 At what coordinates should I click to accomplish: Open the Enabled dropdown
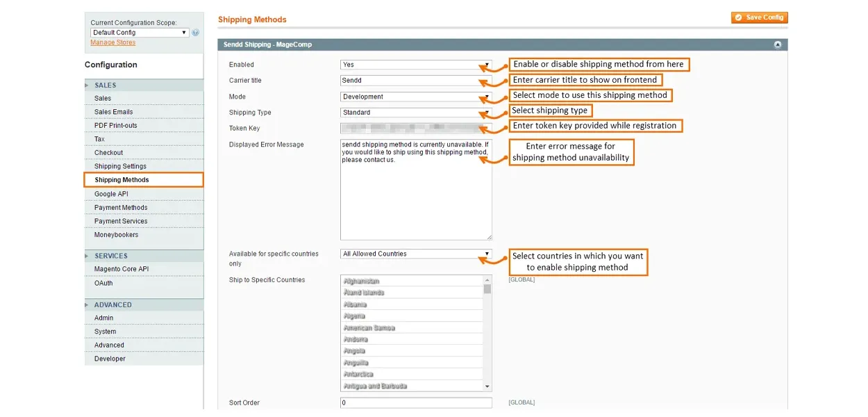(x=415, y=65)
